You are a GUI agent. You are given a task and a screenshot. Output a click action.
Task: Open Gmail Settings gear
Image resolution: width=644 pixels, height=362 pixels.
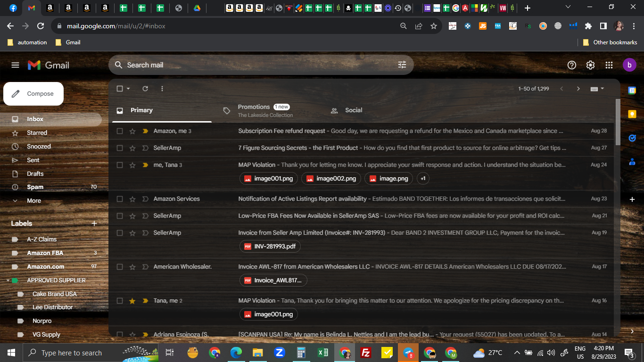pyautogui.click(x=590, y=65)
